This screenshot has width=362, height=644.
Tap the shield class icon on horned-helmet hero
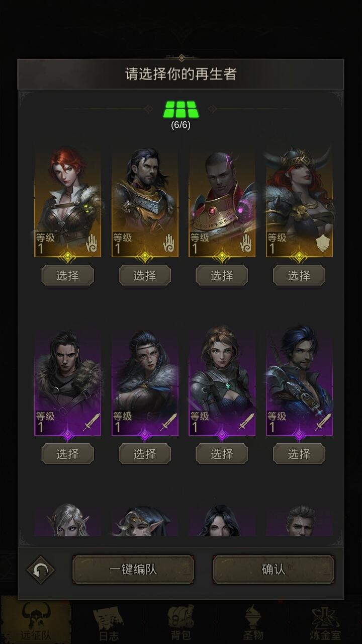[324, 245]
